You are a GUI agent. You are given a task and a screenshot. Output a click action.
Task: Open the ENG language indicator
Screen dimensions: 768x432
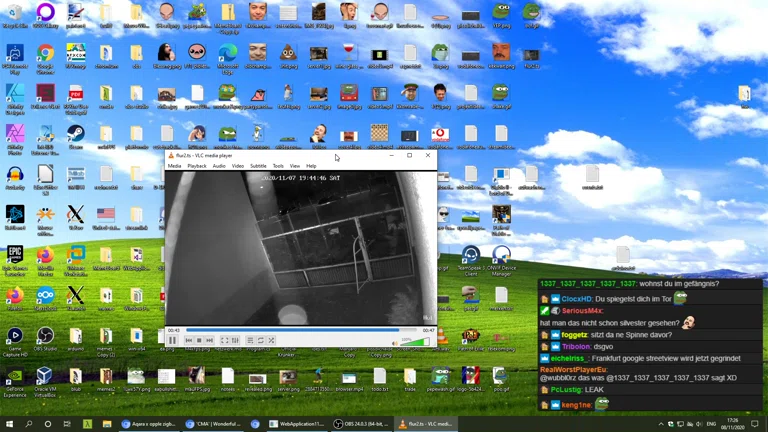[711, 424]
